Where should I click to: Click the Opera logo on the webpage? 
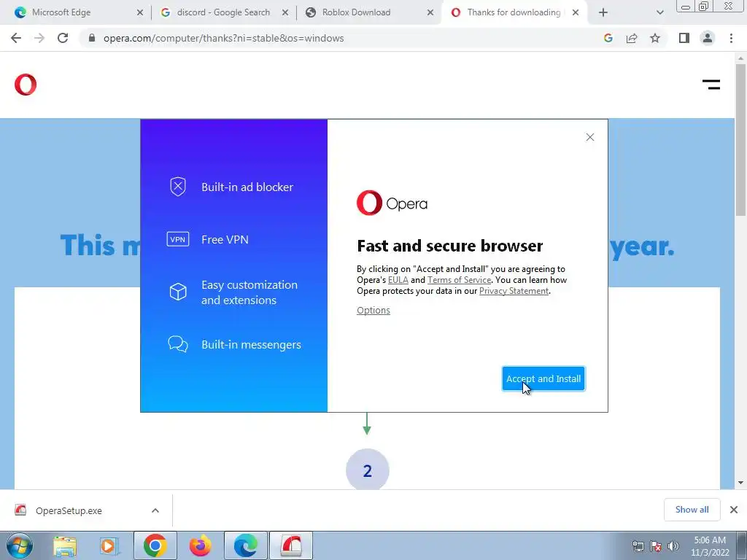(x=26, y=85)
